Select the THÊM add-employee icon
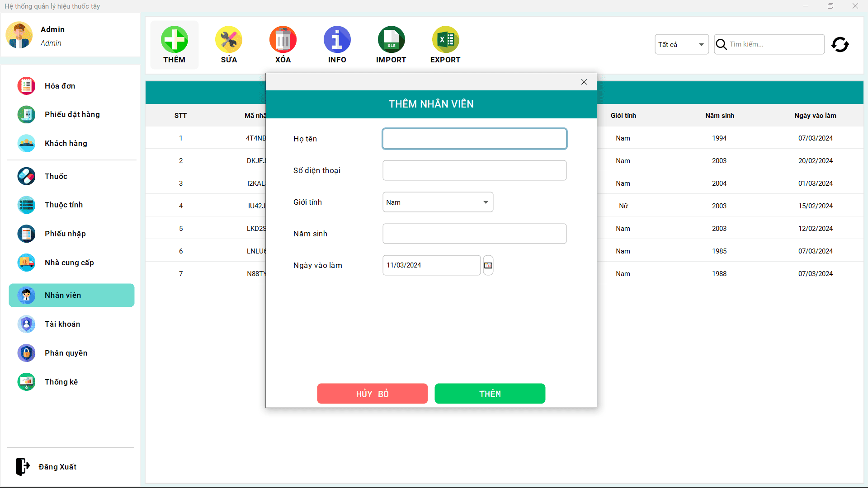This screenshot has height=488, width=868. (x=174, y=40)
